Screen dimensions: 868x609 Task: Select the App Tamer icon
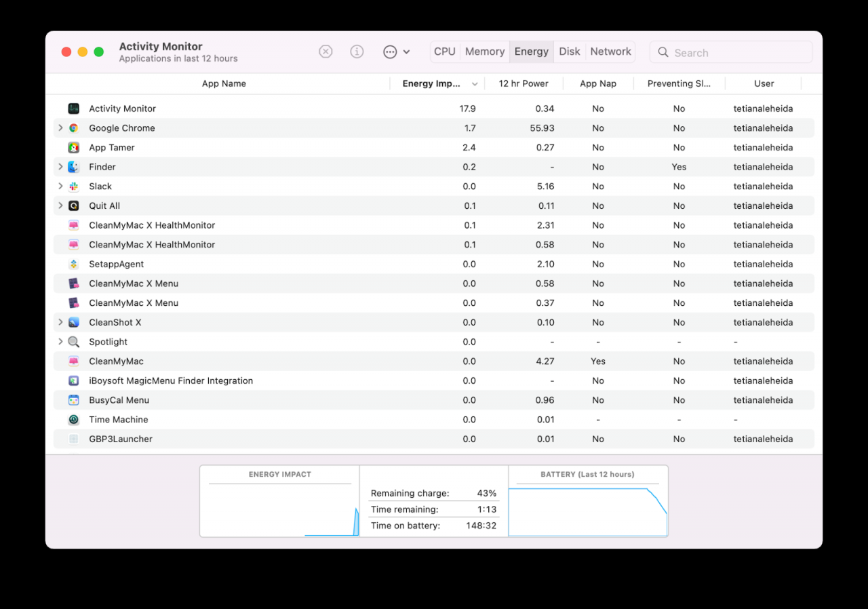pos(74,148)
